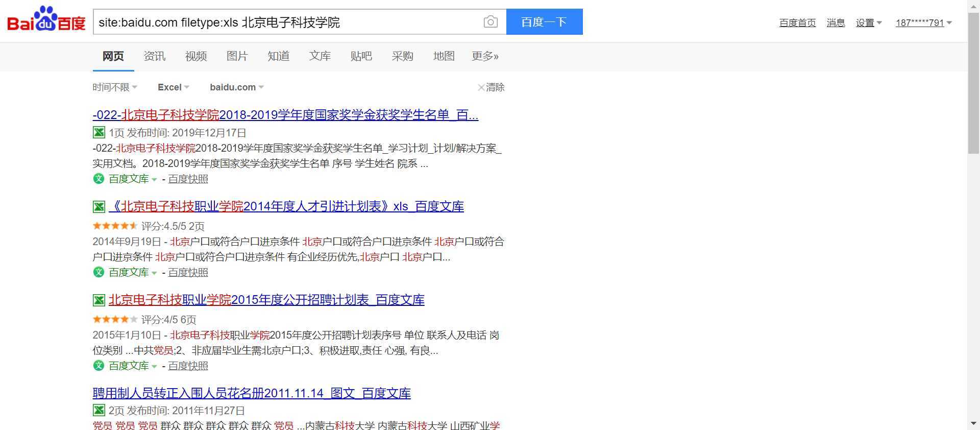Select the 网页 tab
The height and width of the screenshot is (430, 980).
coord(113,56)
